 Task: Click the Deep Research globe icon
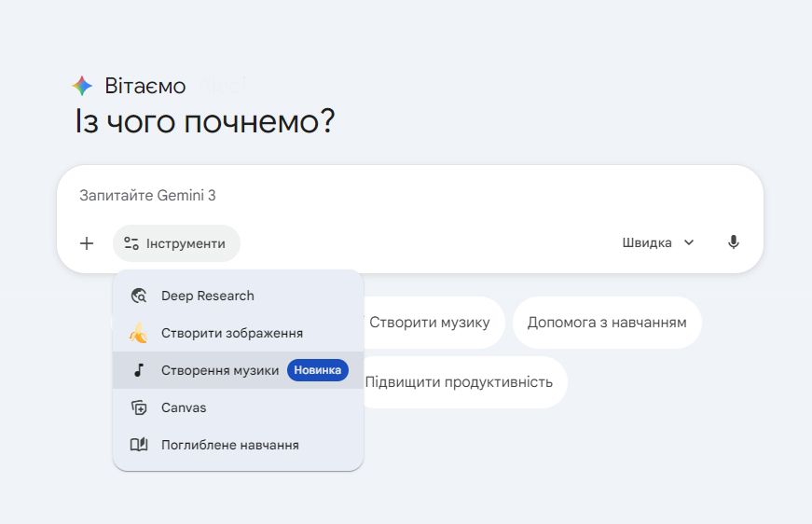point(139,296)
